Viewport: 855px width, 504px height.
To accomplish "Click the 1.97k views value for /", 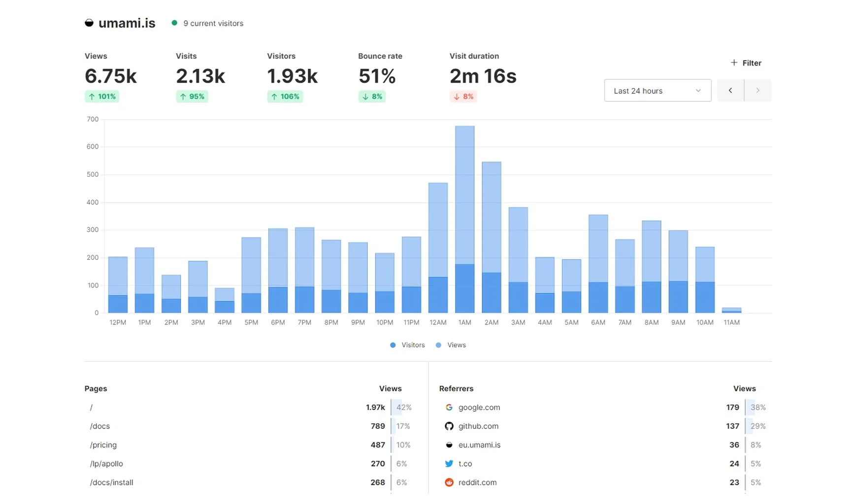I will click(x=375, y=408).
